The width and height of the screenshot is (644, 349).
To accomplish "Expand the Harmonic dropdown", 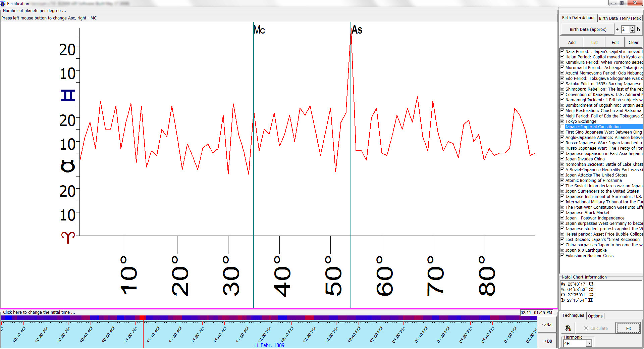I will (x=589, y=343).
